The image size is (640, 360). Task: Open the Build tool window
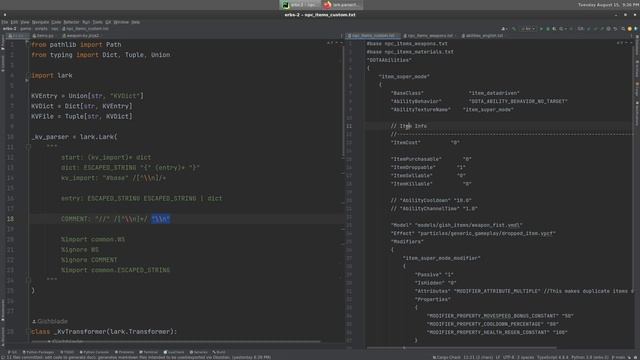tap(219, 352)
